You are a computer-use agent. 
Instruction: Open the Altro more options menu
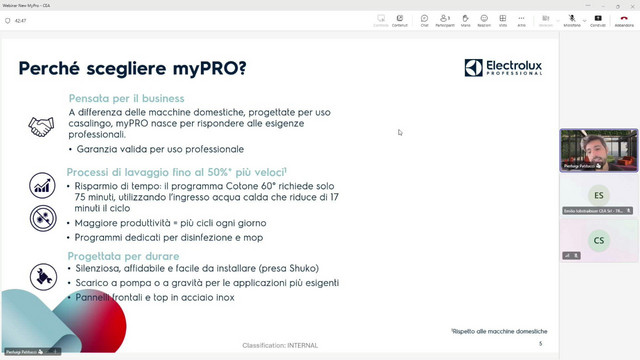[521, 21]
